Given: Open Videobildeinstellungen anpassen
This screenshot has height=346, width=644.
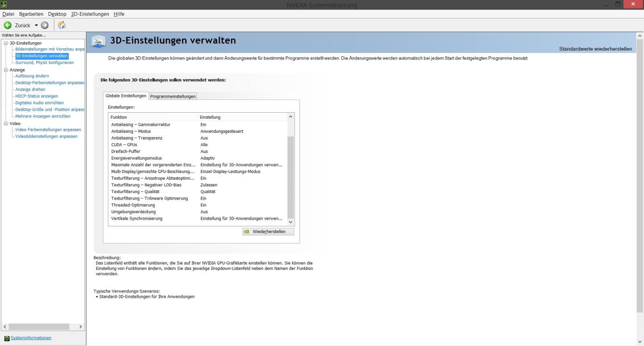Looking at the screenshot, I should 46,136.
